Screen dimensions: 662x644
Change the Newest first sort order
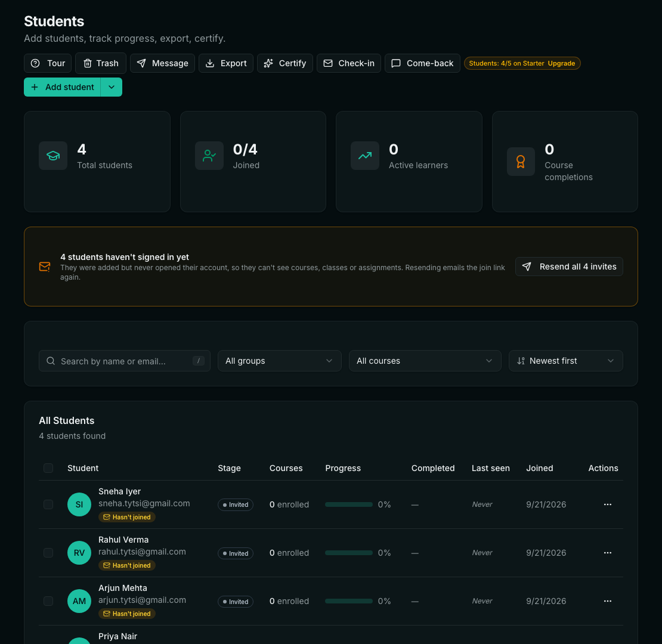[x=565, y=361]
